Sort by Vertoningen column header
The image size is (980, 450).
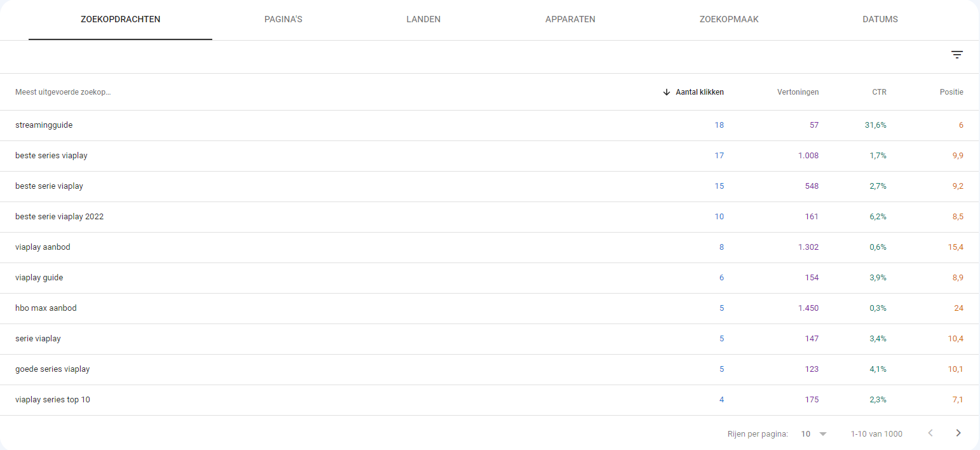(798, 92)
